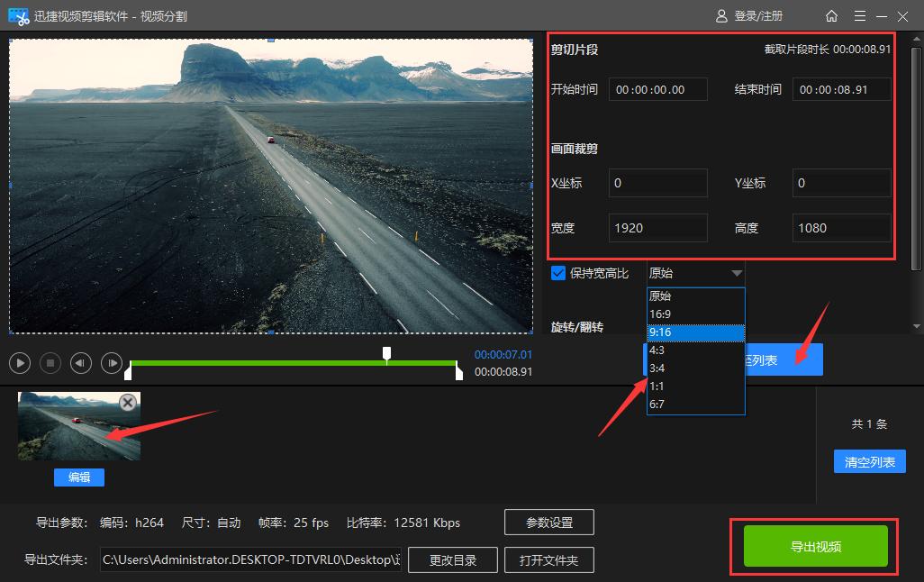Step backward one frame in preview
This screenshot has height=582, width=924.
point(82,363)
